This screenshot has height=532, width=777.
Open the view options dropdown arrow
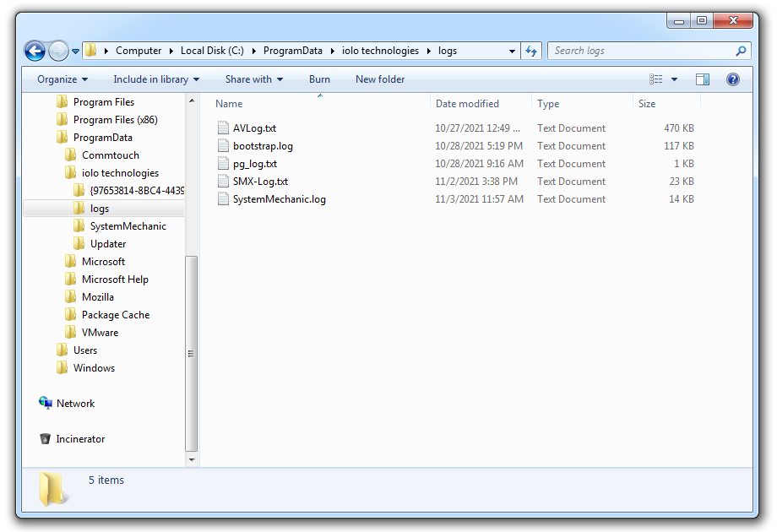[674, 79]
